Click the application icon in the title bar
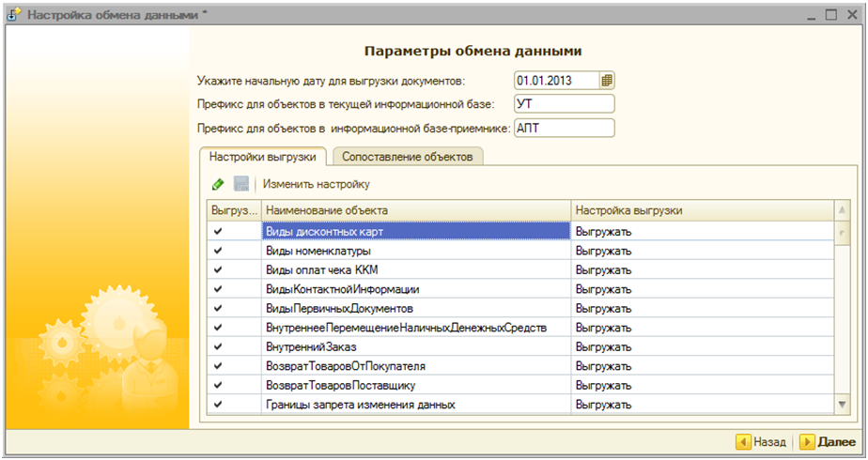The width and height of the screenshot is (868, 460). (14, 15)
